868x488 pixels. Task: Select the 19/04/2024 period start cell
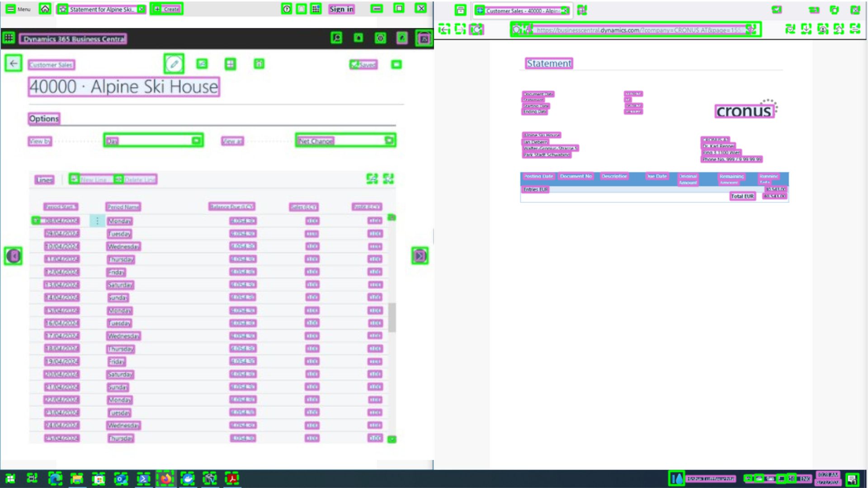(62, 361)
